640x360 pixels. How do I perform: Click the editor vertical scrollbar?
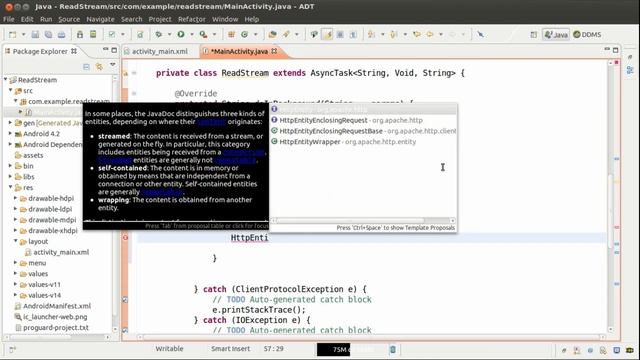point(610,196)
